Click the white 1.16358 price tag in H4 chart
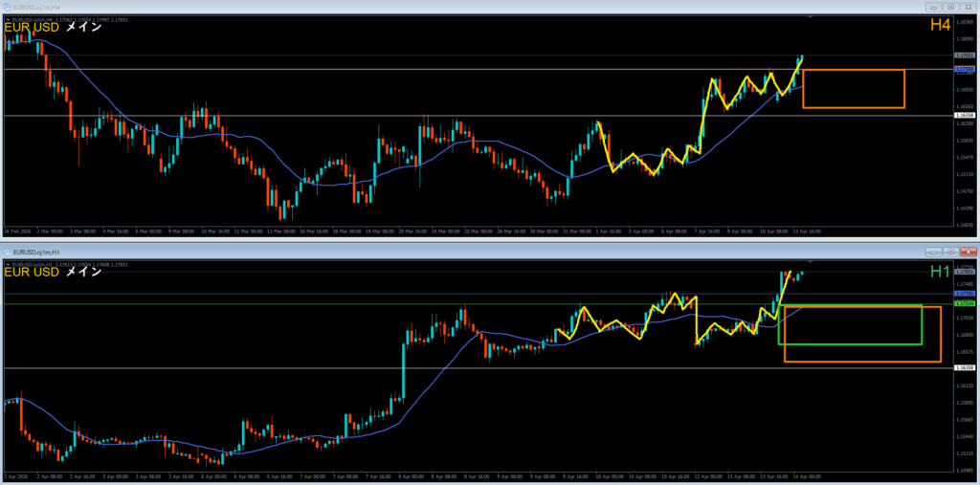This screenshot has width=980, height=485. click(965, 116)
